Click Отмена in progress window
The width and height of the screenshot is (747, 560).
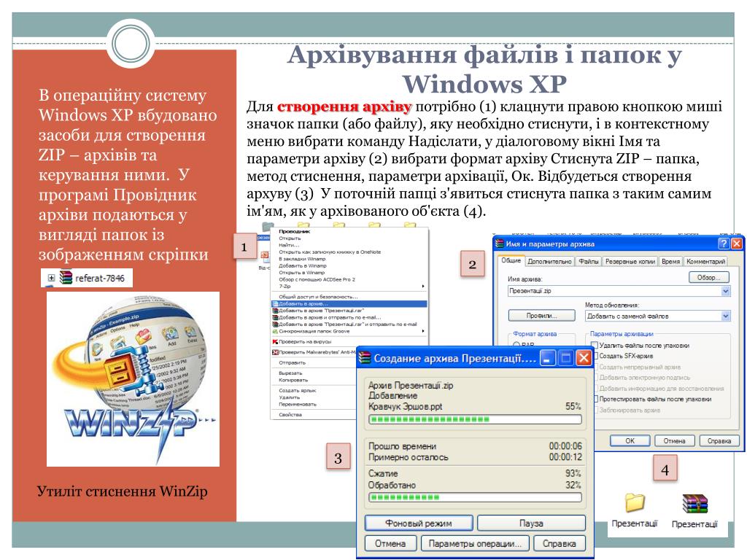point(390,543)
